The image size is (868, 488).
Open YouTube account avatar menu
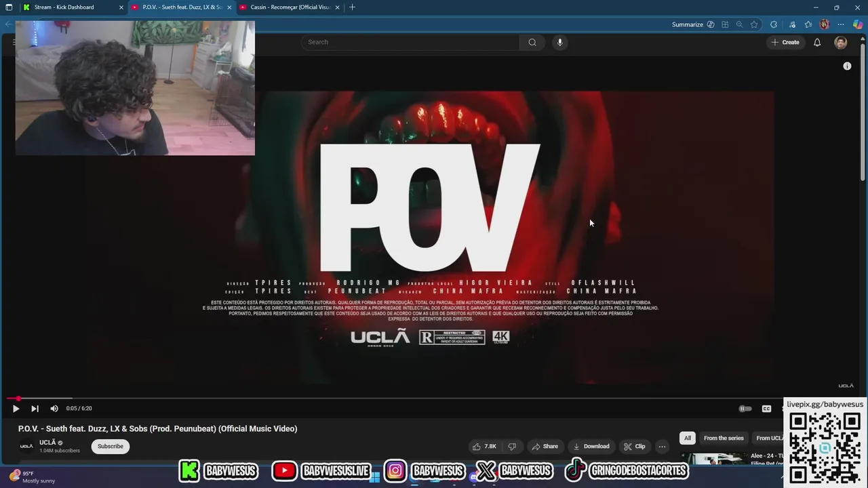(x=840, y=42)
